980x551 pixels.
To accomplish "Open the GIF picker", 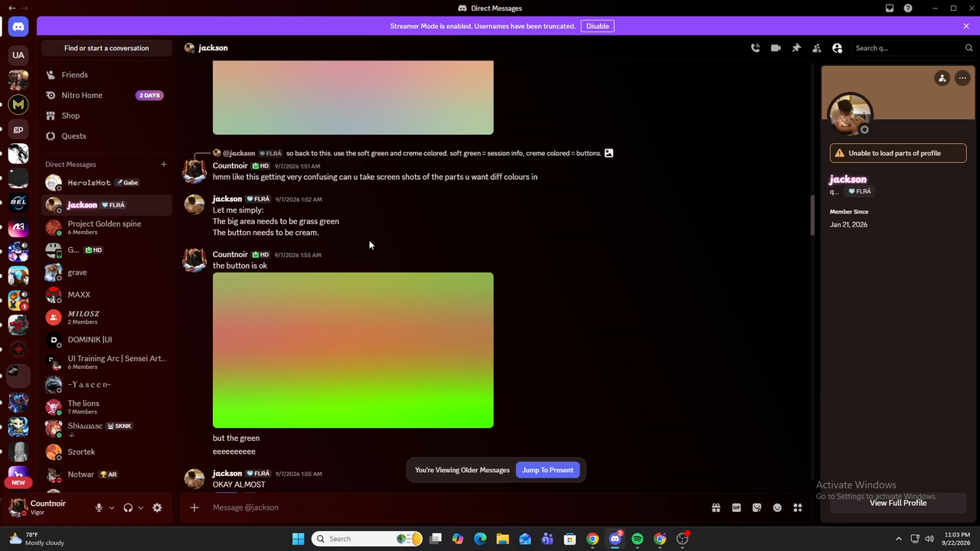I will pyautogui.click(x=737, y=507).
